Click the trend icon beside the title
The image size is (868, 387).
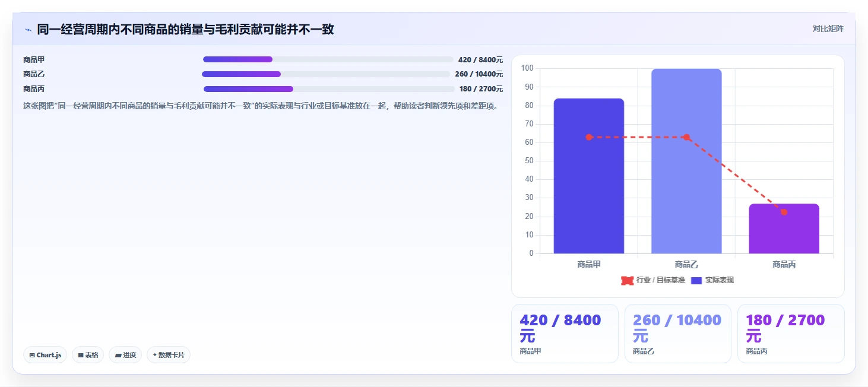click(28, 30)
